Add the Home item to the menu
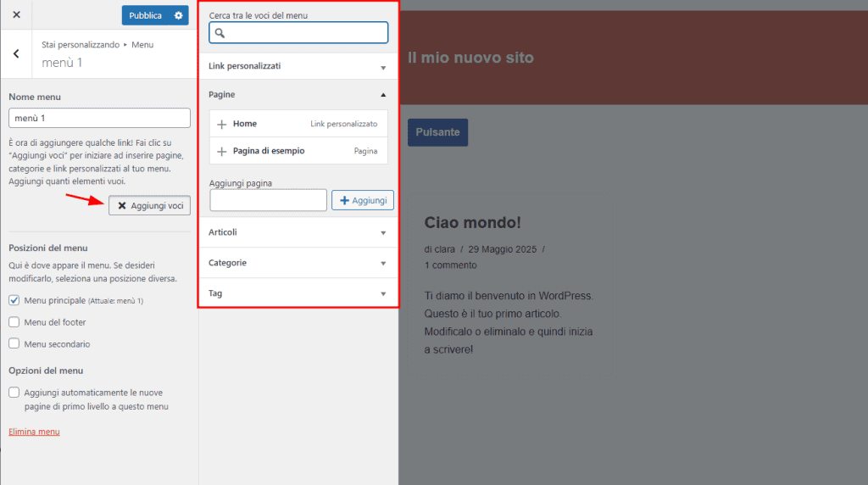 point(298,124)
